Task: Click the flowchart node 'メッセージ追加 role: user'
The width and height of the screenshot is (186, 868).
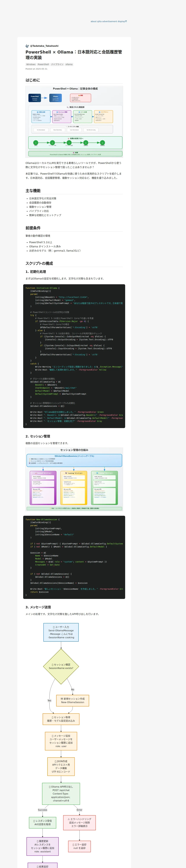Action: [x=61, y=741]
